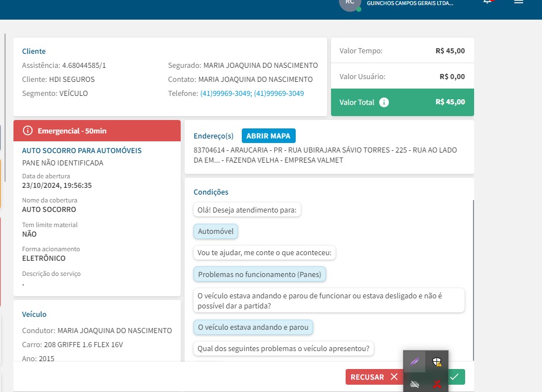Click the Valor Total green row

(x=402, y=102)
